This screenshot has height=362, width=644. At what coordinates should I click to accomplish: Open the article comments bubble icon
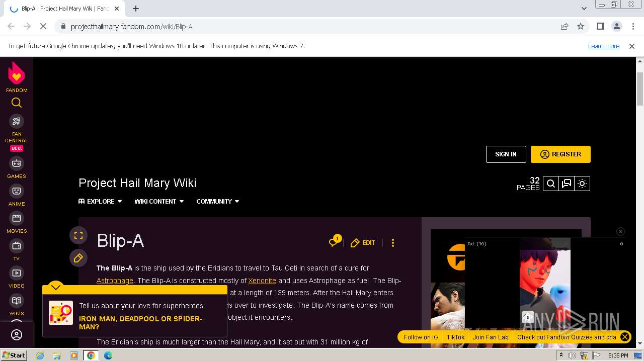pyautogui.click(x=335, y=242)
